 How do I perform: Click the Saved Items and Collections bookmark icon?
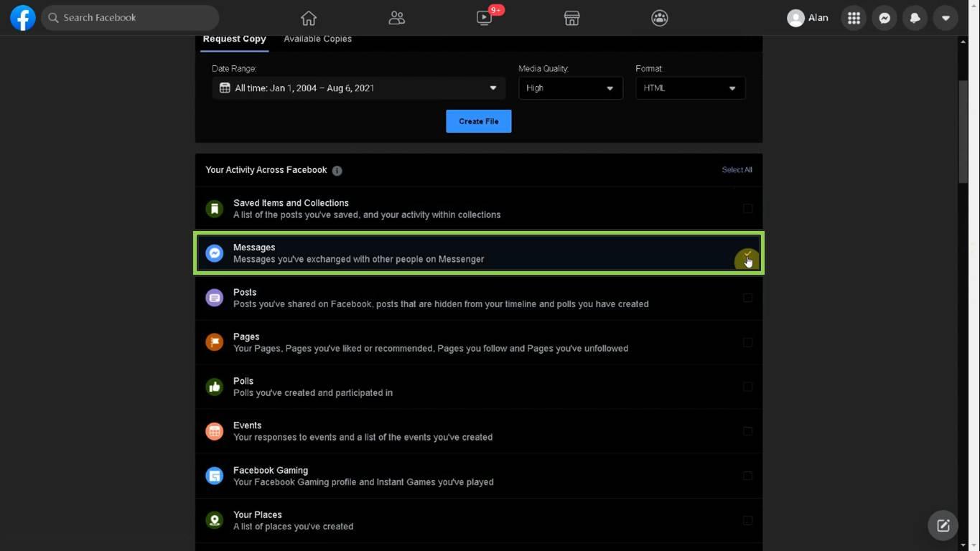(x=214, y=209)
